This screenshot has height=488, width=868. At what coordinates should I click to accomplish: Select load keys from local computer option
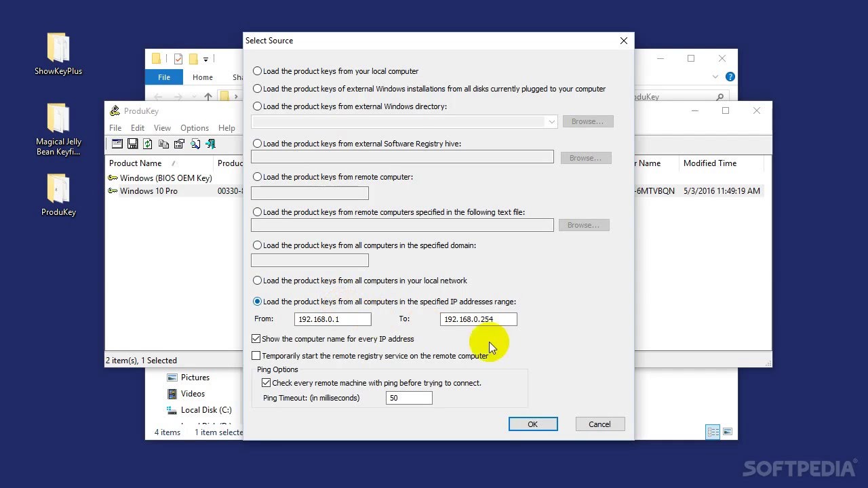click(257, 71)
